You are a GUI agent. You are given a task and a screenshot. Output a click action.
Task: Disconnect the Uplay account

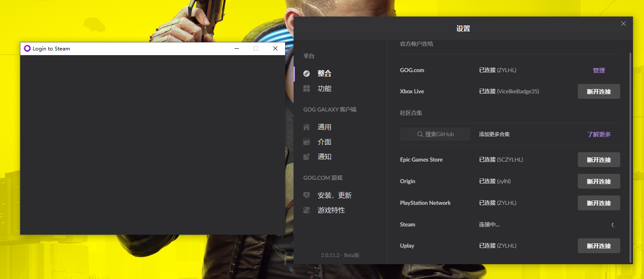(x=599, y=246)
